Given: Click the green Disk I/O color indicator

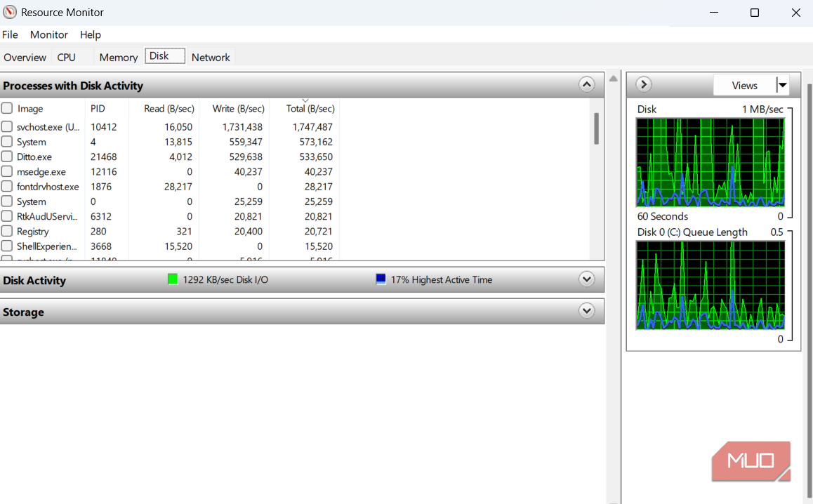Looking at the screenshot, I should pos(173,279).
